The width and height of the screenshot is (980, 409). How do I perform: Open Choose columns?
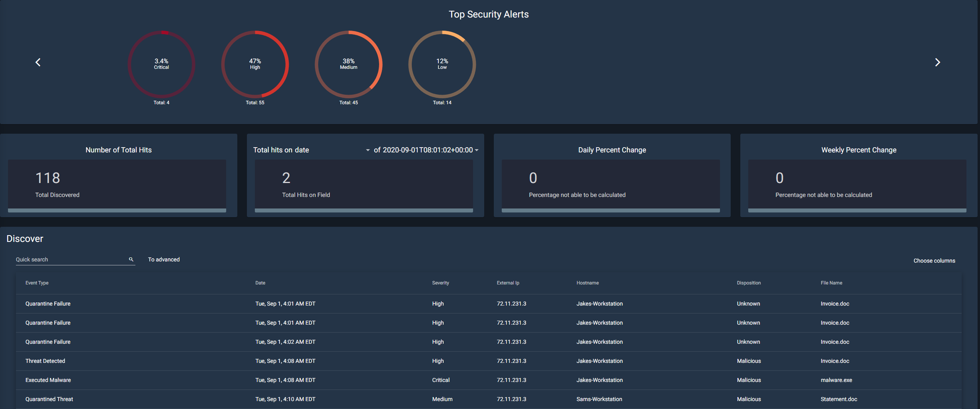point(934,261)
